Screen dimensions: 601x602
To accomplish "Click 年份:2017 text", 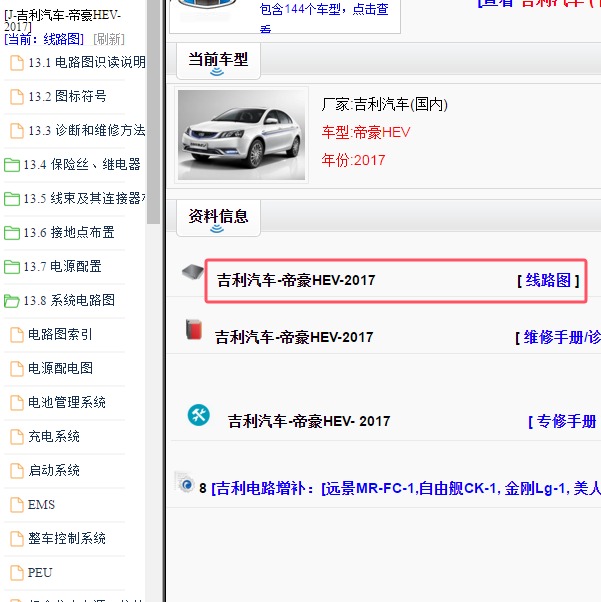I will click(353, 160).
